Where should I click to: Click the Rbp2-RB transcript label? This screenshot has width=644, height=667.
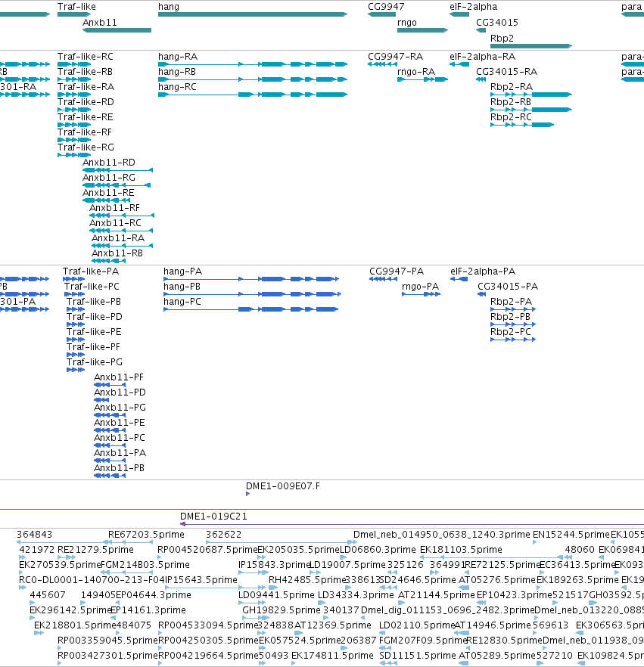(511, 102)
